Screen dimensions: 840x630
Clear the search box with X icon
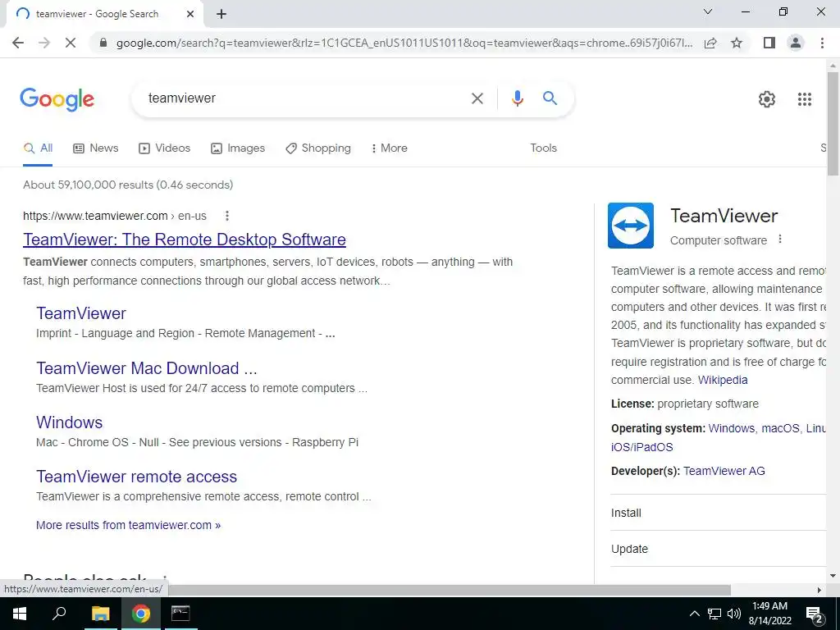coord(477,98)
